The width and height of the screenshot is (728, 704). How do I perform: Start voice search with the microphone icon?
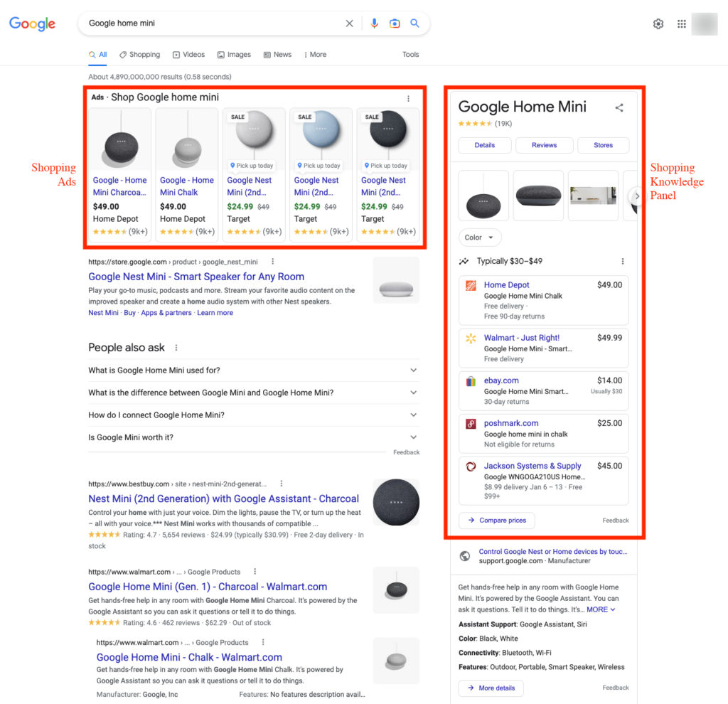pyautogui.click(x=374, y=23)
